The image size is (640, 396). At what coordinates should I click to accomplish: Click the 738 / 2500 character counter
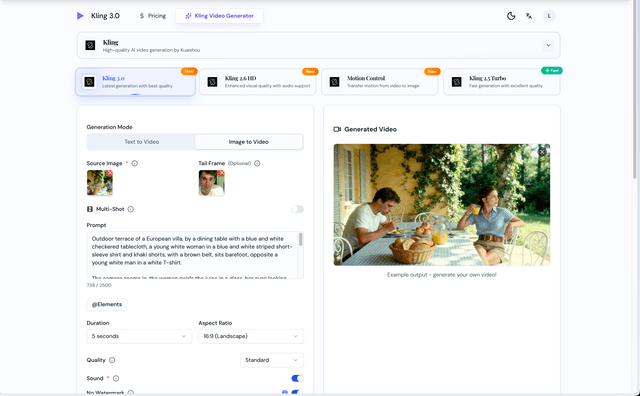(99, 285)
